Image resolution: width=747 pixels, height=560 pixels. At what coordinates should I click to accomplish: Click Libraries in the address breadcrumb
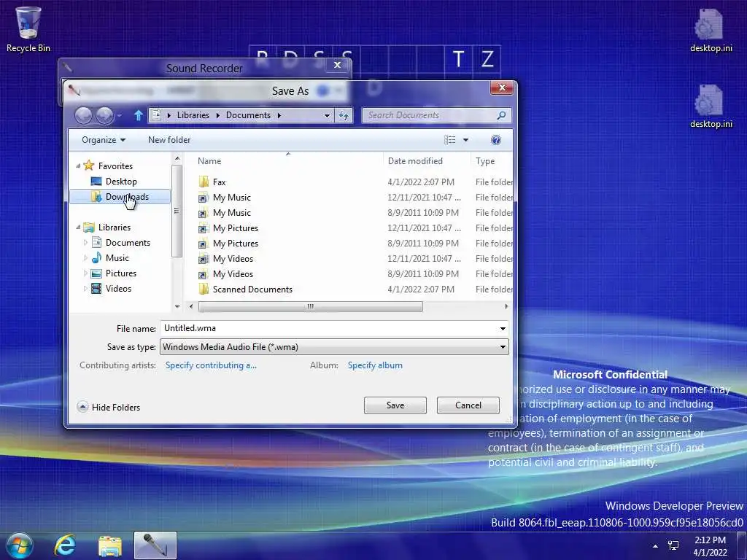(193, 115)
